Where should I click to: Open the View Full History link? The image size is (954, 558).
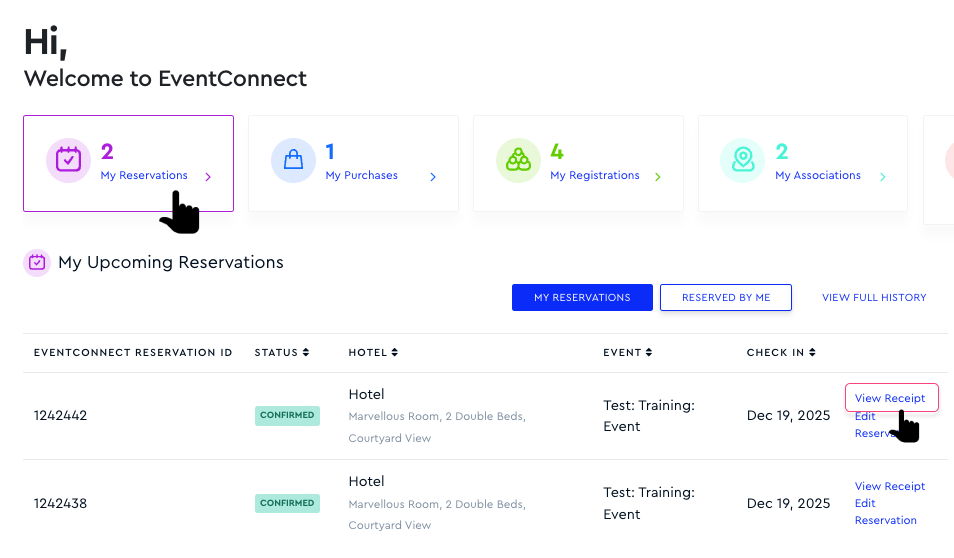[x=874, y=297]
